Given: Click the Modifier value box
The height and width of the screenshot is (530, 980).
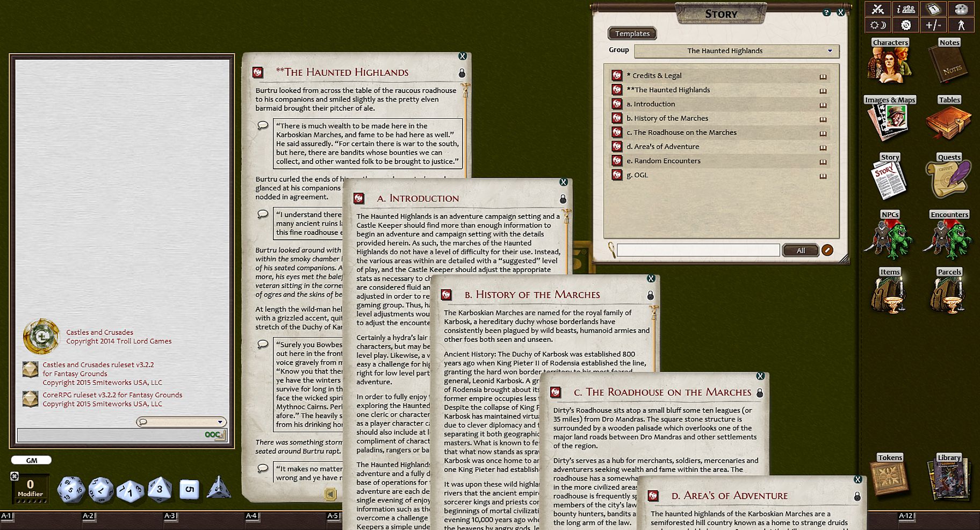Looking at the screenshot, I should [x=30, y=488].
